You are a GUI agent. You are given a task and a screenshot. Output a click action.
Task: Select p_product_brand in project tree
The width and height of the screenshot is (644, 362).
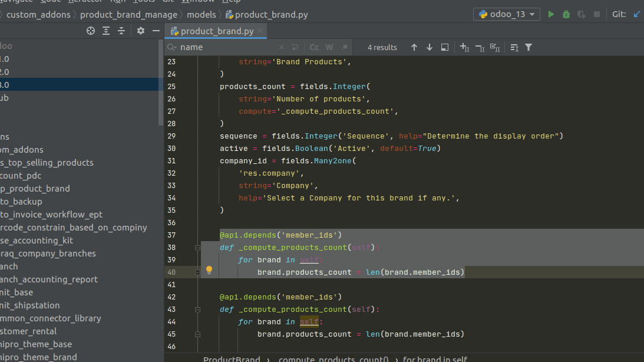coord(35,189)
